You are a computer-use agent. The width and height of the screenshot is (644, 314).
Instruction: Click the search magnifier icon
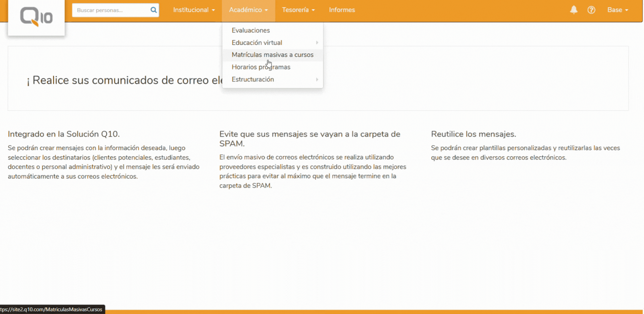pos(153,10)
